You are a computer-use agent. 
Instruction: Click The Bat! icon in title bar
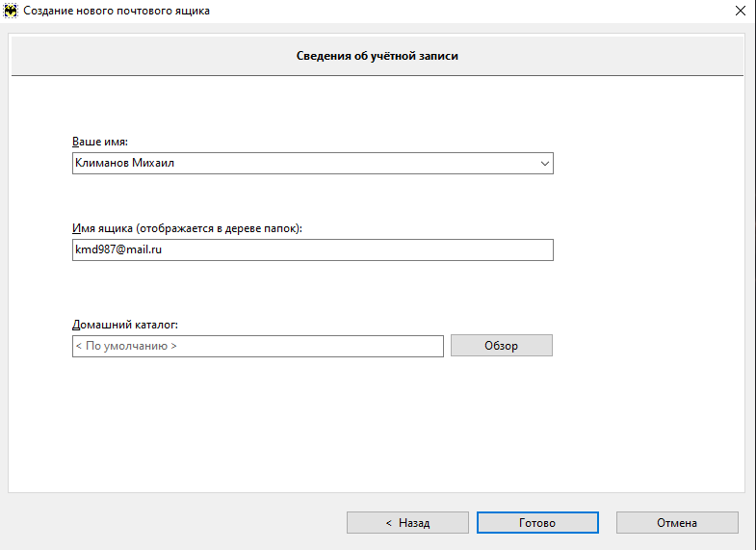tap(11, 11)
